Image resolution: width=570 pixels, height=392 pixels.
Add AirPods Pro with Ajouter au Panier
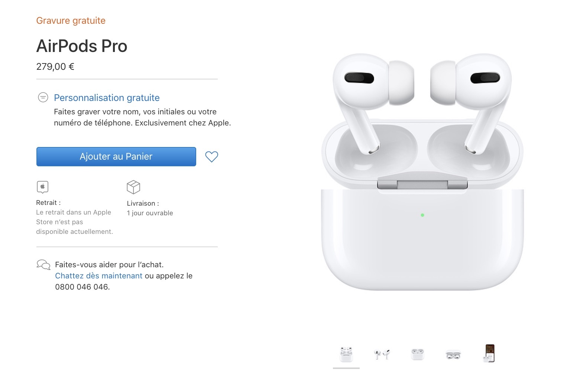coord(116,157)
